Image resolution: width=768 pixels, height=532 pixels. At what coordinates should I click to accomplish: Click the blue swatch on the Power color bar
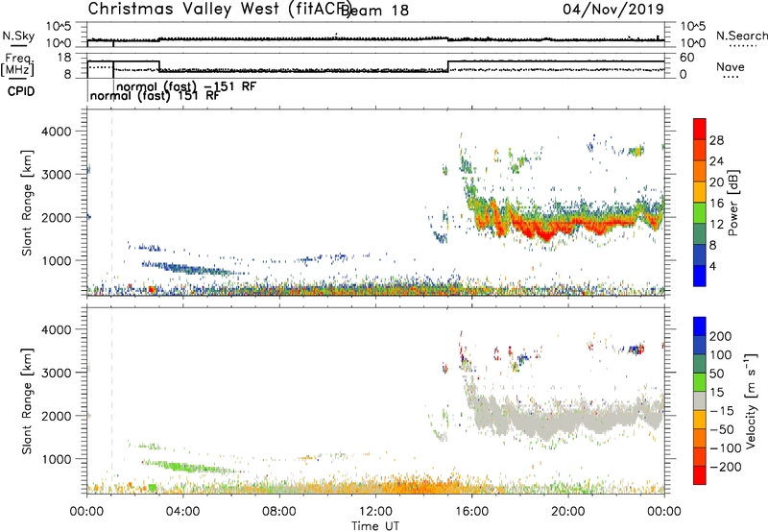tap(700, 276)
